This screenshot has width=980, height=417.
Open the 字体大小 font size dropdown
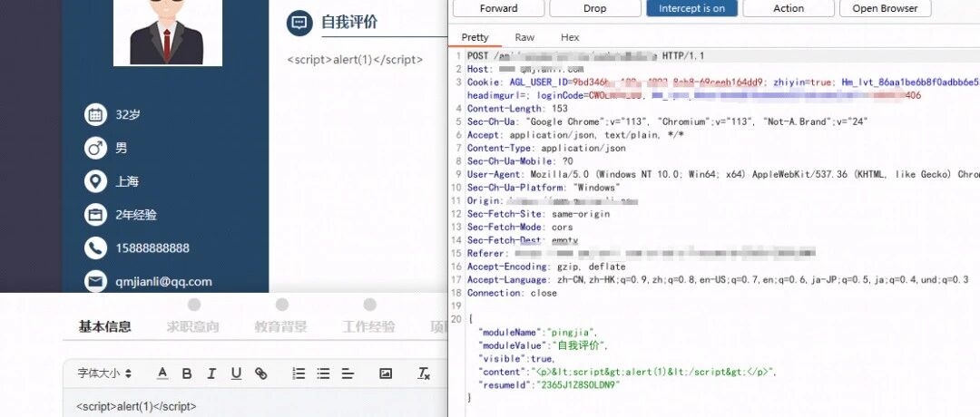pyautogui.click(x=104, y=373)
